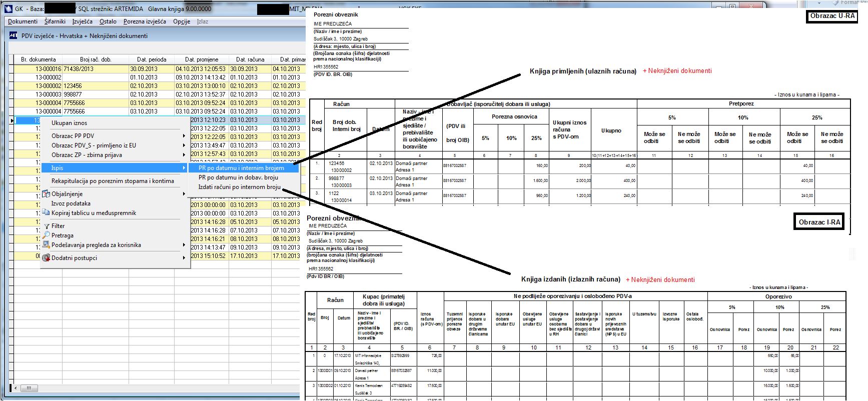The height and width of the screenshot is (401, 868).
Task: Expand the Obrazac PDV_S submenu arrow
Action: (x=184, y=145)
